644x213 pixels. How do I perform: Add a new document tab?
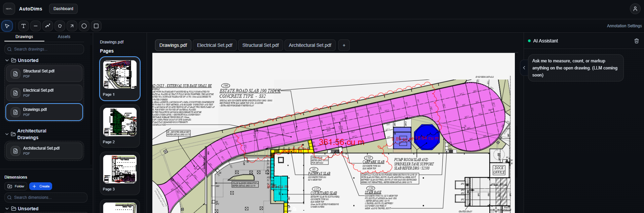click(x=344, y=45)
